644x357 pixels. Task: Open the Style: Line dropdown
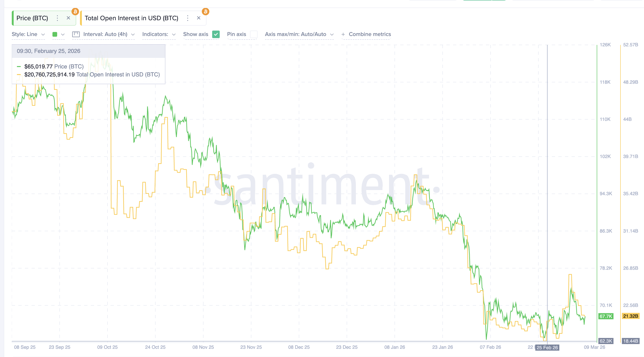pyautogui.click(x=28, y=34)
